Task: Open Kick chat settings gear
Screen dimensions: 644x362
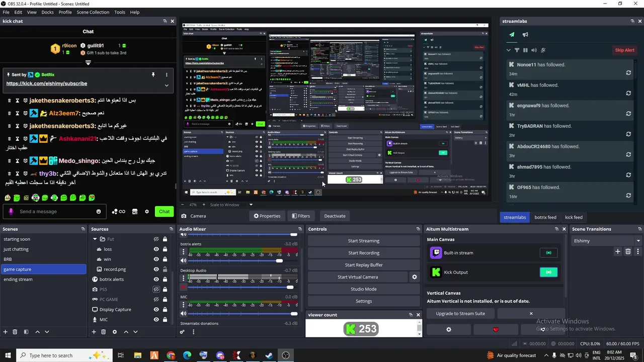Action: coord(147,212)
